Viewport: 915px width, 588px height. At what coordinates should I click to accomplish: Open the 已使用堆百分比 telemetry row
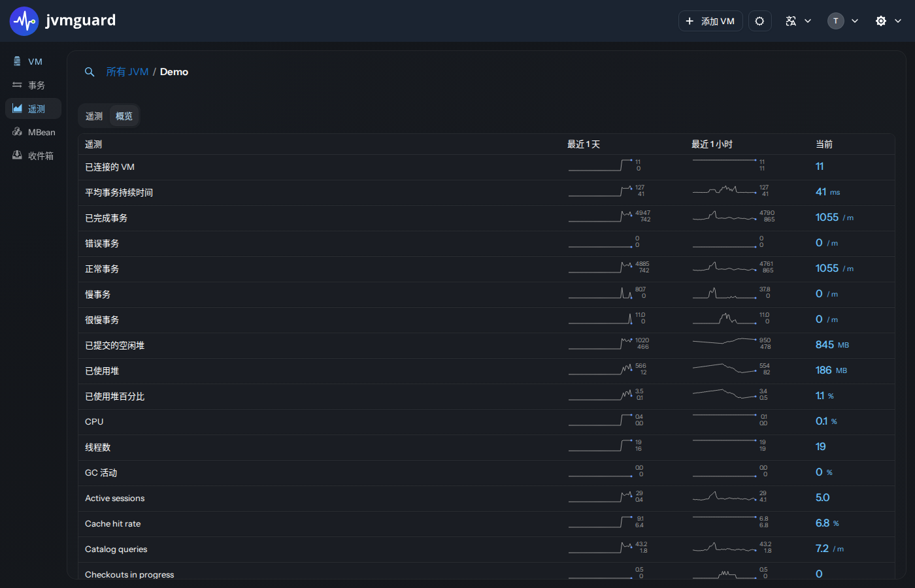tap(486, 397)
